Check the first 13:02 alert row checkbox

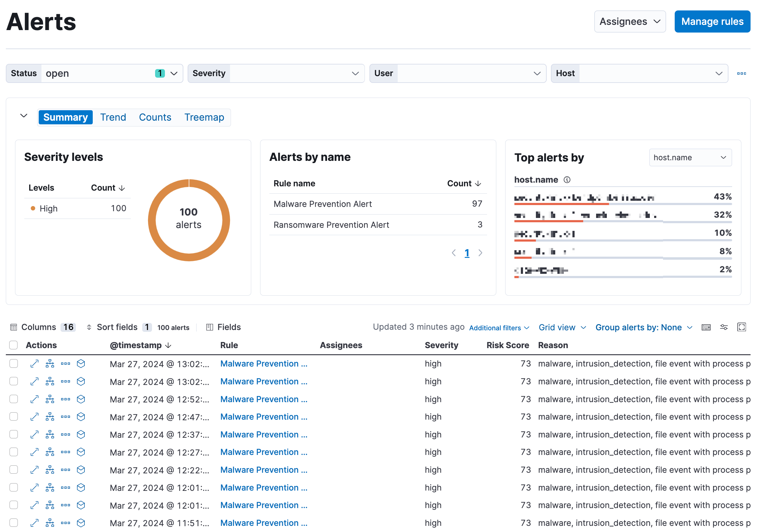tap(14, 364)
